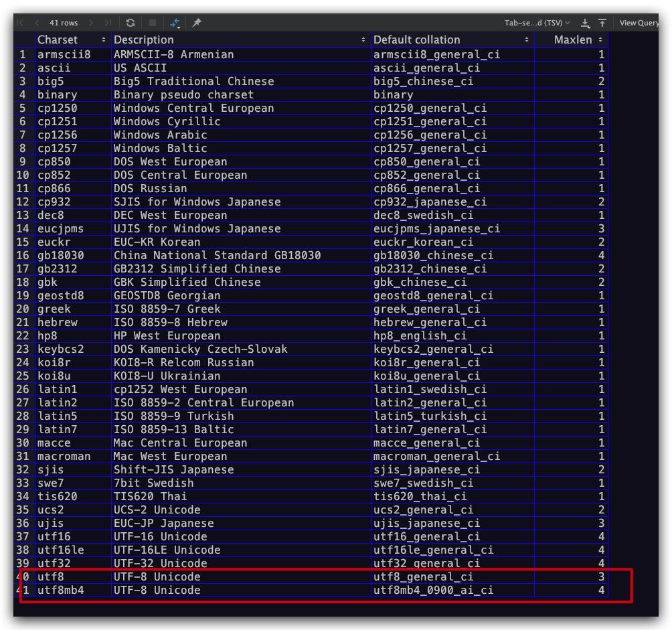Sort by the Maxlen column header
The image size is (672, 630).
tap(572, 40)
